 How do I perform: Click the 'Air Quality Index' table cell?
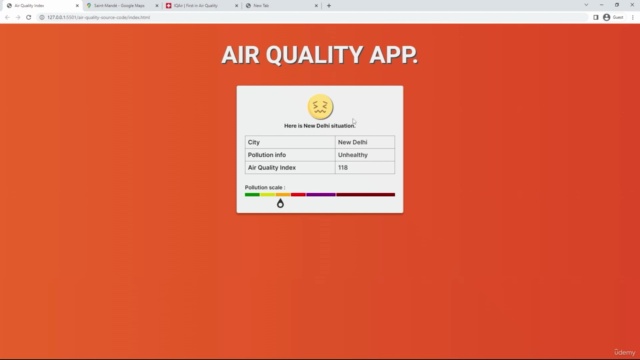[290, 167]
